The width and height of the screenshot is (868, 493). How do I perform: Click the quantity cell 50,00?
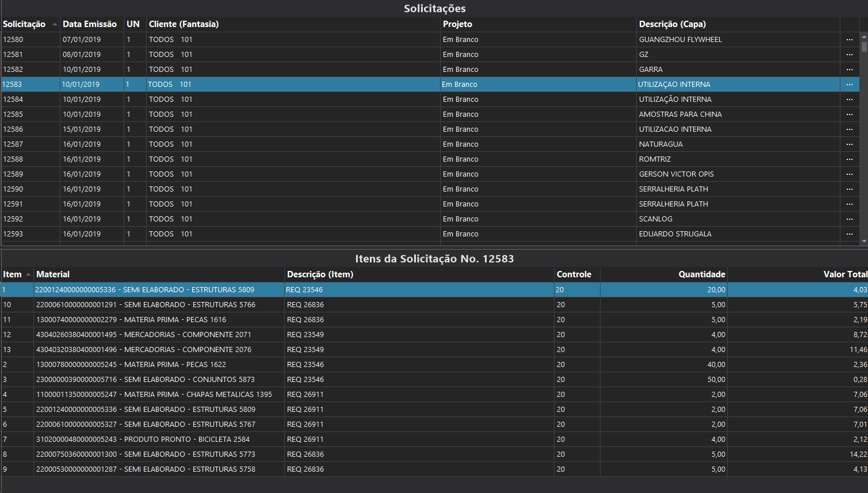pyautogui.click(x=664, y=380)
